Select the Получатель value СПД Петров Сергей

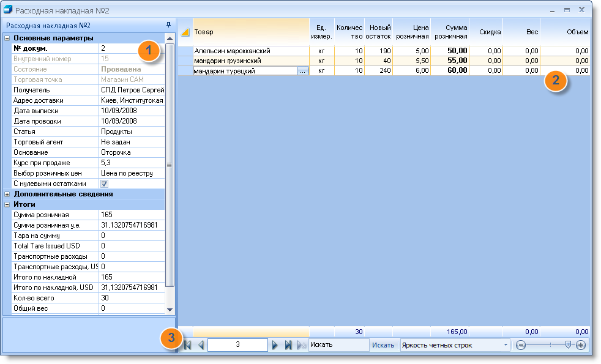coord(132,90)
